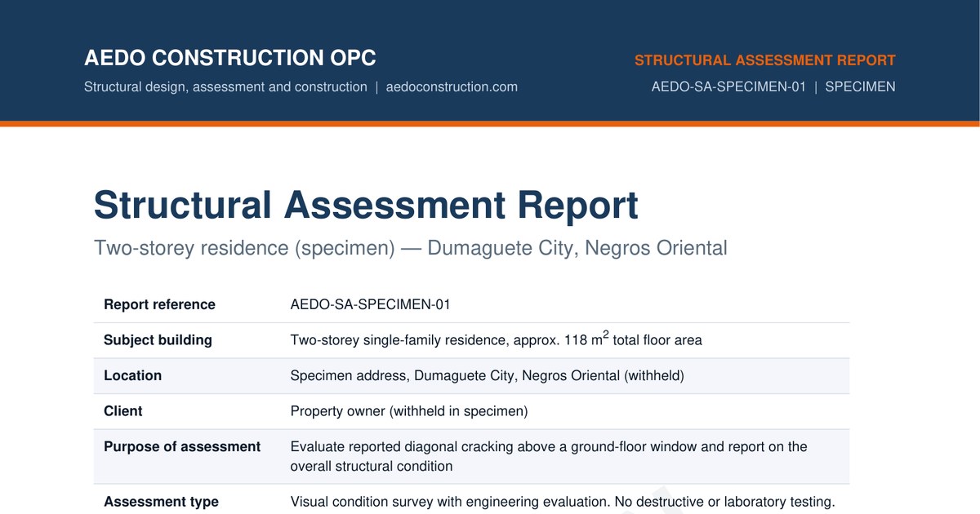The height and width of the screenshot is (514, 980).
Task: Click the 'Client' row label
Action: coord(122,411)
